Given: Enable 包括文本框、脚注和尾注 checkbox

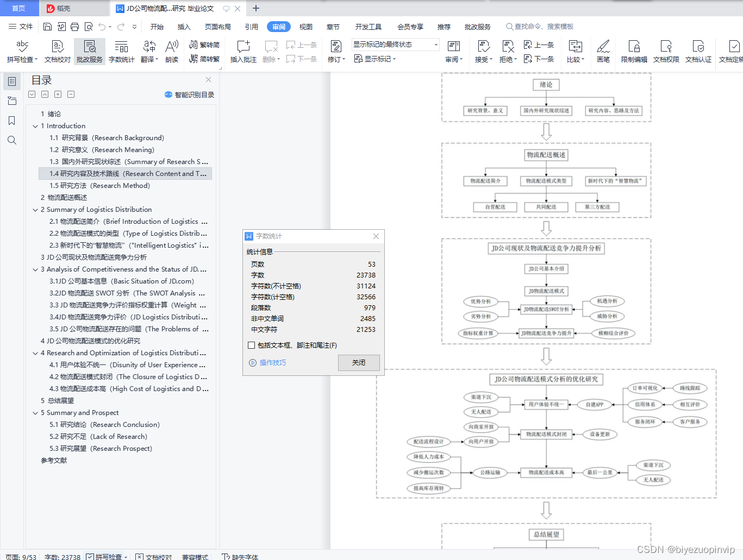Looking at the screenshot, I should tap(251, 345).
